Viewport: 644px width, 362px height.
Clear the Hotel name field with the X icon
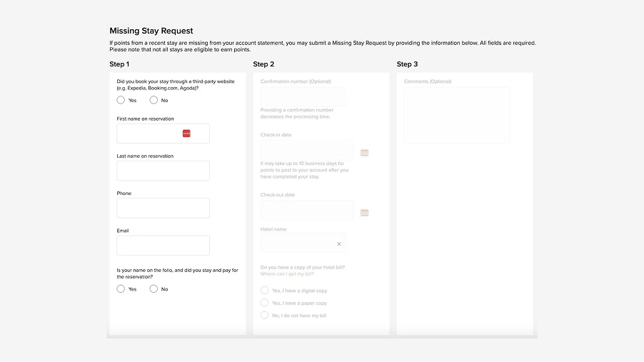point(339,243)
